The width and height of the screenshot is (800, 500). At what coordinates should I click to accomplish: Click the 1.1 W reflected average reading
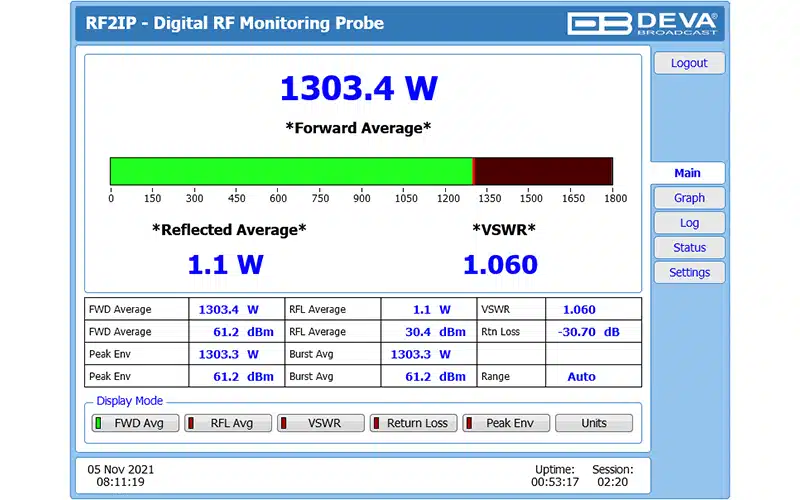tap(226, 265)
